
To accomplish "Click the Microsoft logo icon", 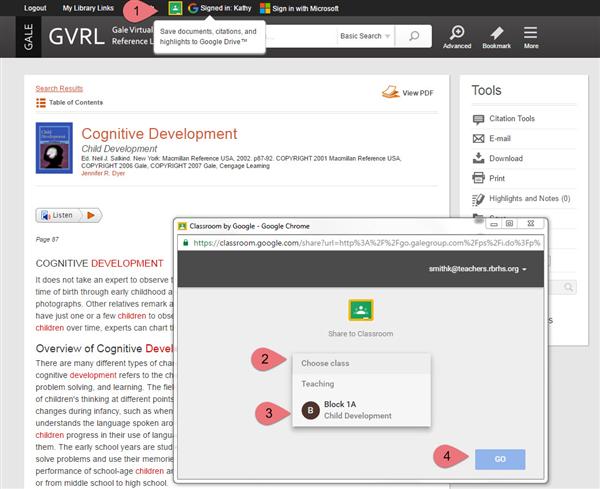I will pyautogui.click(x=265, y=8).
